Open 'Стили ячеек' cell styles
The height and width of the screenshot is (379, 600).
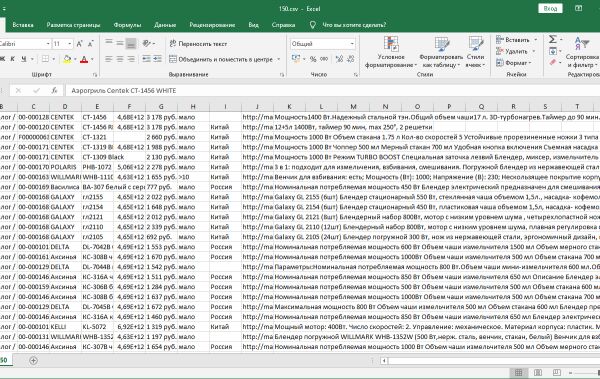click(476, 52)
